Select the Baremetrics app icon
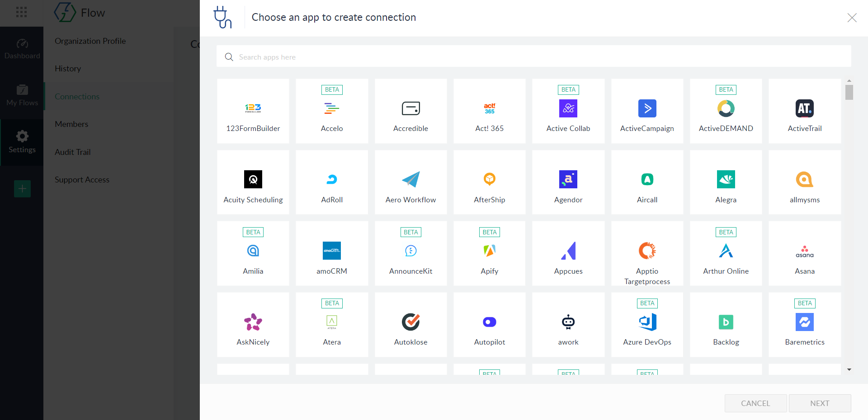Screen dimensions: 868x420 (x=805, y=322)
